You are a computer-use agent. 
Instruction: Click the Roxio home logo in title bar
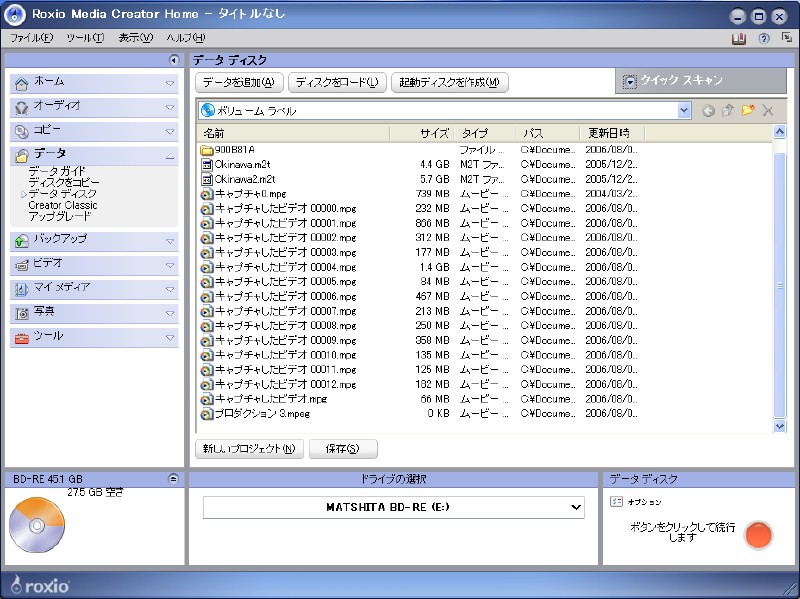(16, 16)
